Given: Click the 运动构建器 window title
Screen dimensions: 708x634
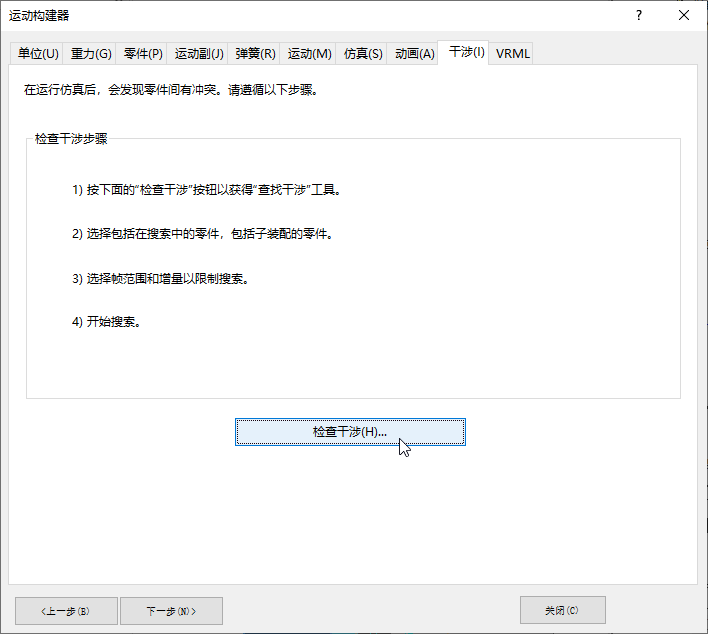Looking at the screenshot, I should point(39,16).
